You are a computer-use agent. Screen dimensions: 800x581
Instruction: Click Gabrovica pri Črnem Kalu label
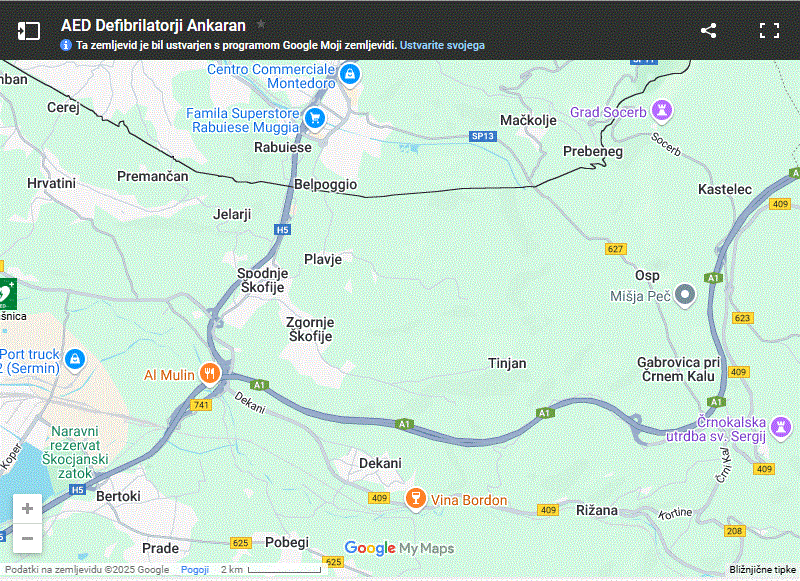point(678,369)
